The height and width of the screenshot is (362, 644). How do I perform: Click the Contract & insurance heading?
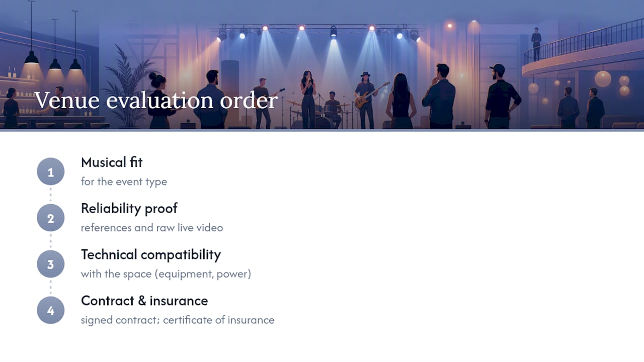[144, 301]
